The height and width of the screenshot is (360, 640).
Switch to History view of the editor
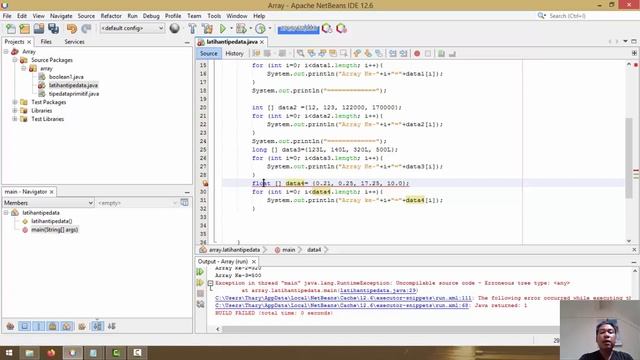(234, 53)
